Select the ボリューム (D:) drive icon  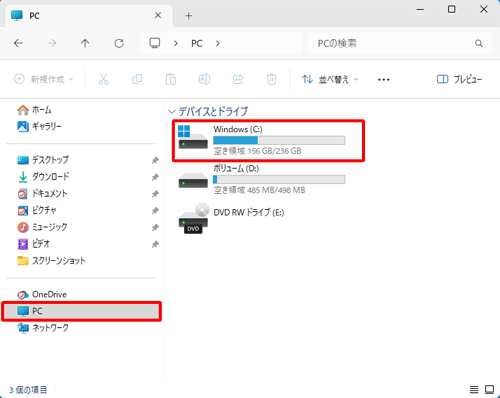(193, 180)
